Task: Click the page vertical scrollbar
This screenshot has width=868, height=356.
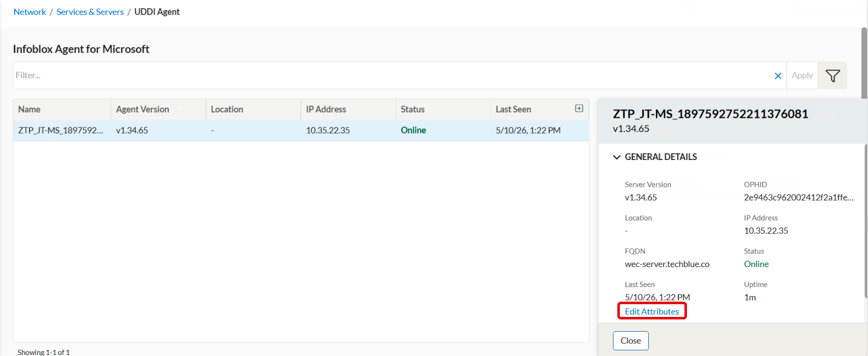Action: [864, 63]
